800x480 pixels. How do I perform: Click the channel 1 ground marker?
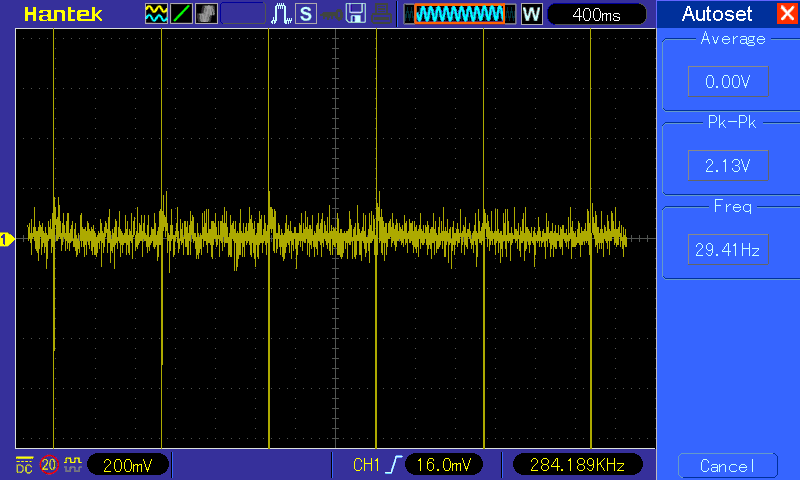[7, 239]
